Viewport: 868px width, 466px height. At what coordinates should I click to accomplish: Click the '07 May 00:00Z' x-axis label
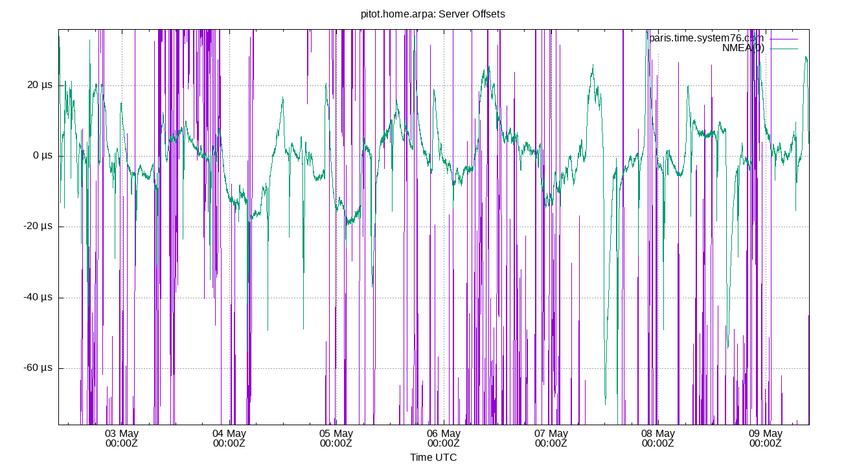[551, 438]
